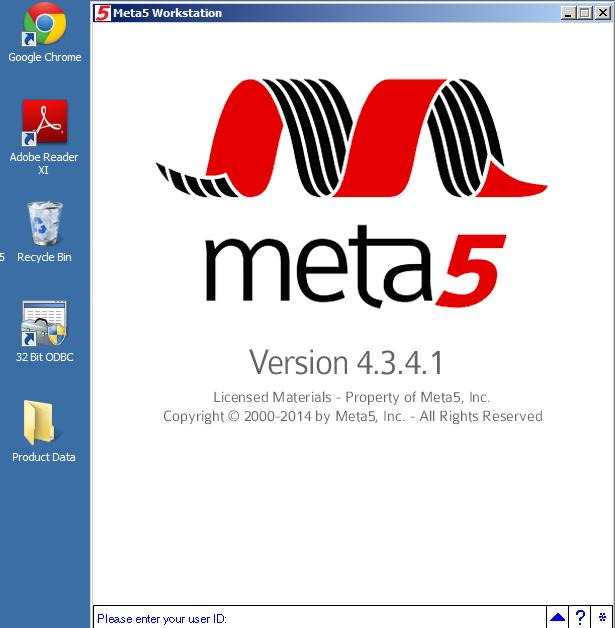Click the Meta5 title bar logo icon

tap(102, 13)
